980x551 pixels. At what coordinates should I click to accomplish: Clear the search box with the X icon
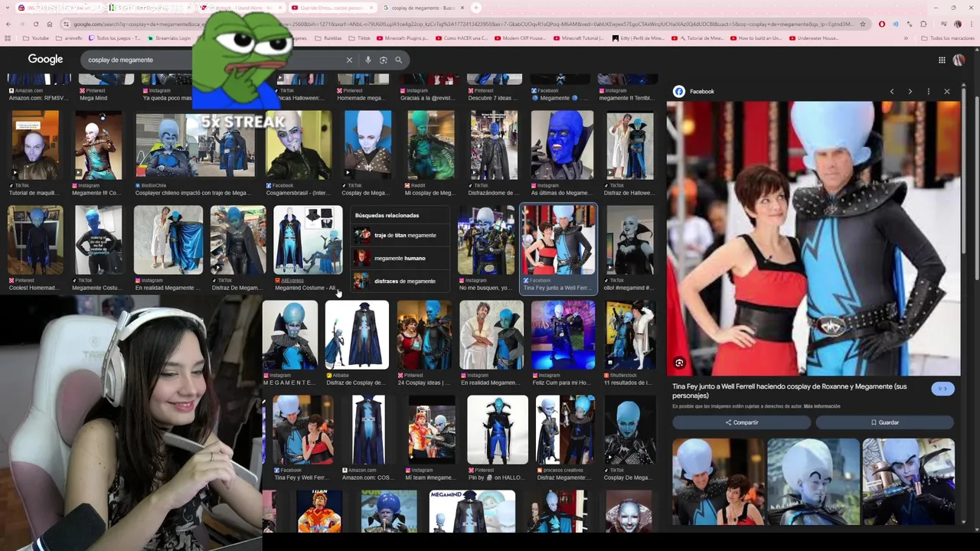pyautogui.click(x=349, y=60)
